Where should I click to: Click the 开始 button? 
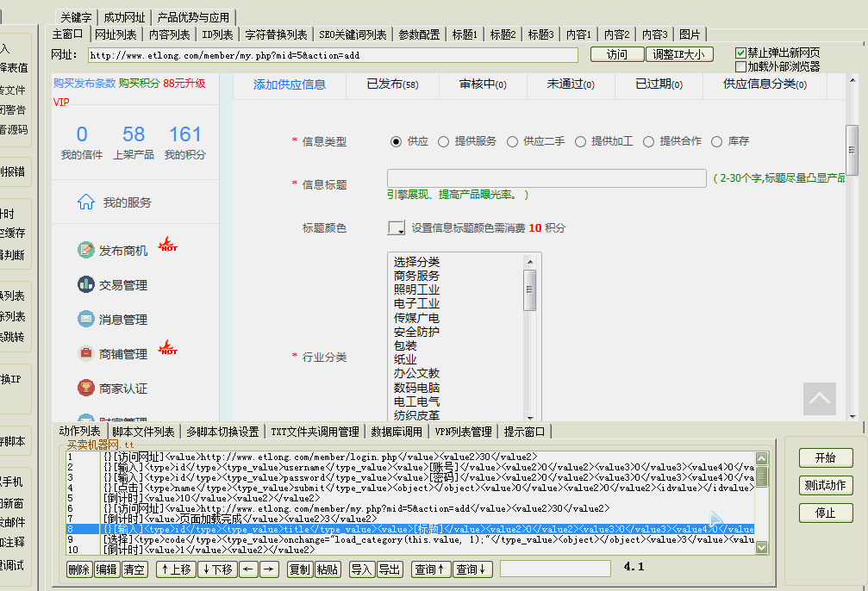point(826,457)
